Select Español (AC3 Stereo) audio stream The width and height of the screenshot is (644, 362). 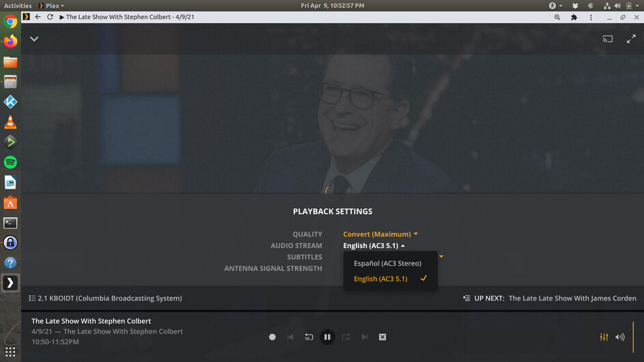click(388, 264)
